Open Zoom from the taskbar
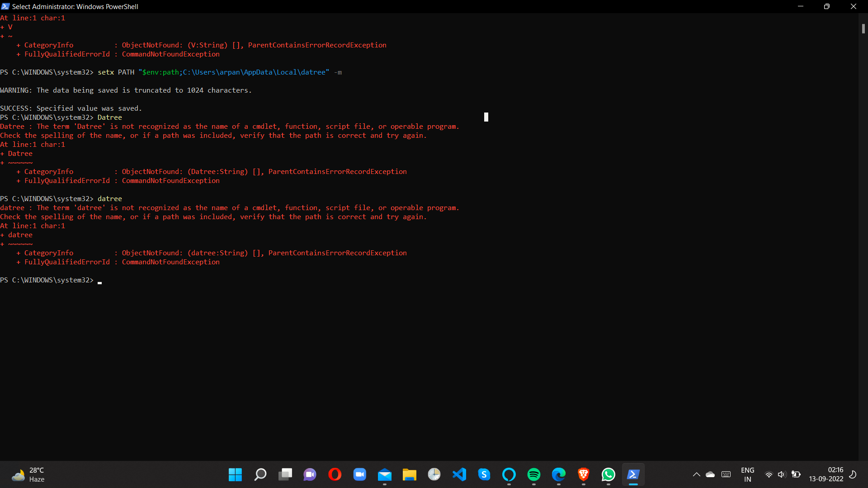The image size is (868, 488). click(359, 474)
